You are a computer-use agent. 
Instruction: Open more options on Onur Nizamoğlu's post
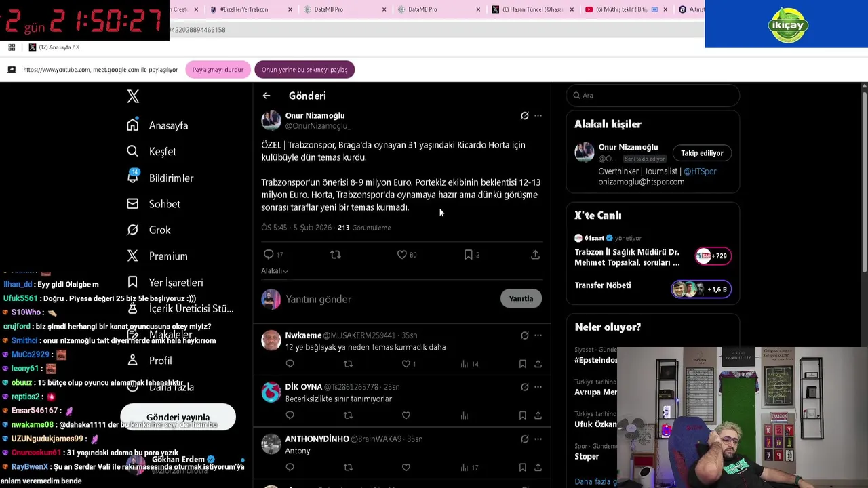point(538,116)
